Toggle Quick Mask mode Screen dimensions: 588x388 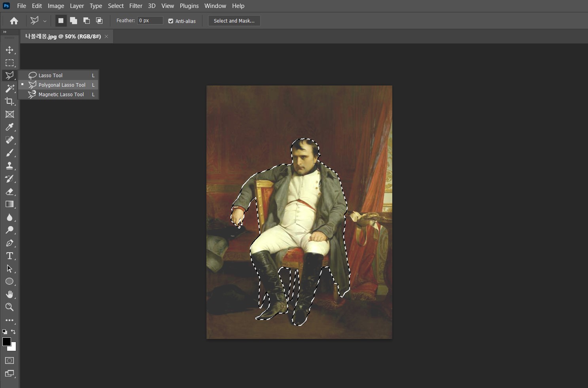pyautogui.click(x=9, y=361)
